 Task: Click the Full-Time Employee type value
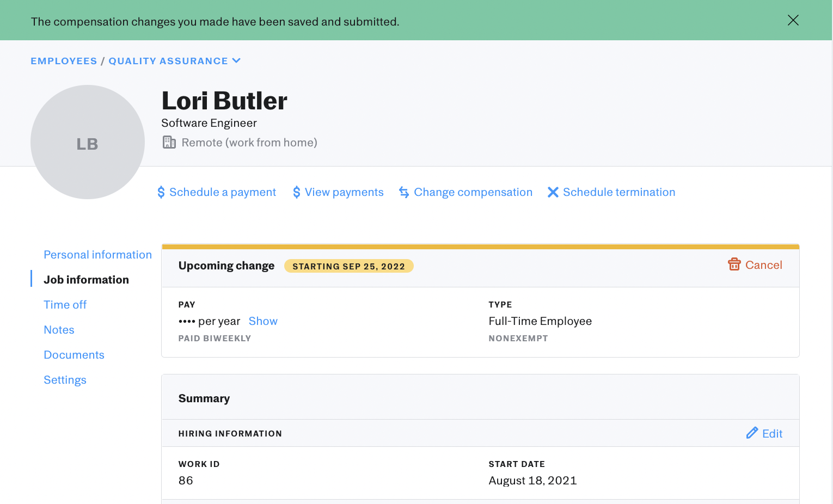[540, 321]
